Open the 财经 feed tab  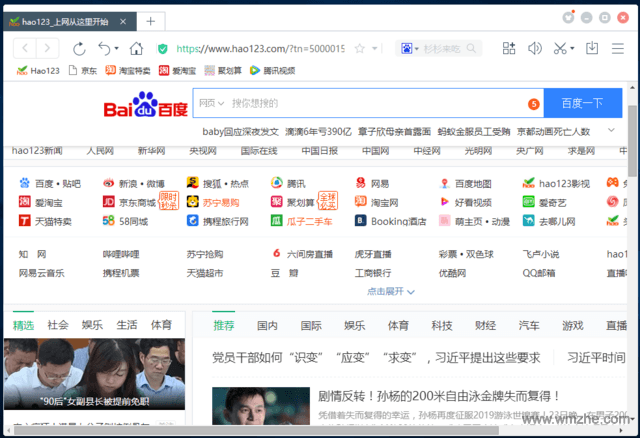(485, 325)
